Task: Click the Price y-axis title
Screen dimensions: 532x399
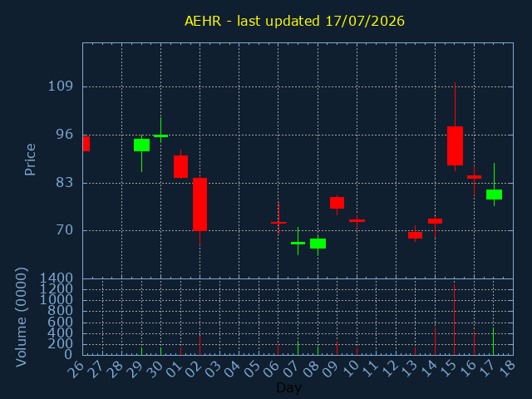Action: (30, 160)
